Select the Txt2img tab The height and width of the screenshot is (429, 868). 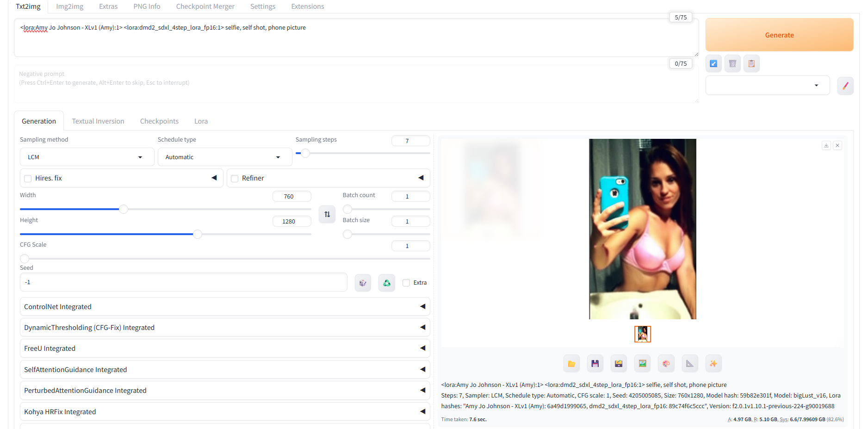(x=28, y=6)
